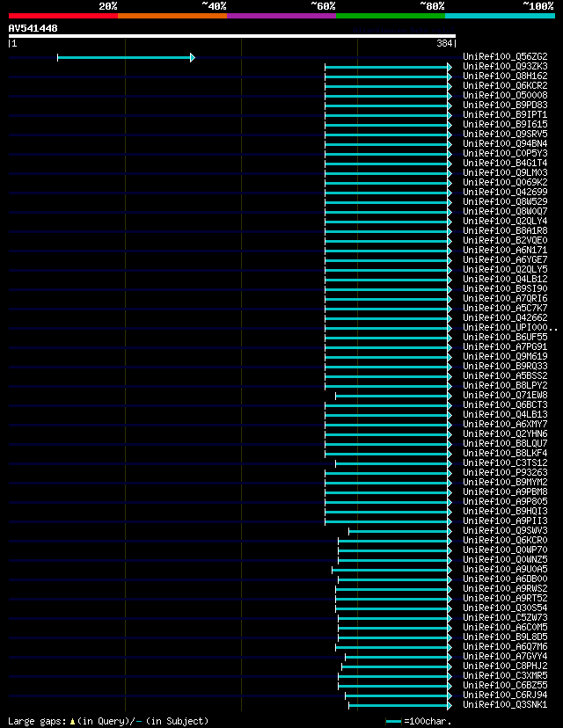Open the UniRef100_Q93ZK3 hit label
This screenshot has width=563, height=728.
(505, 67)
